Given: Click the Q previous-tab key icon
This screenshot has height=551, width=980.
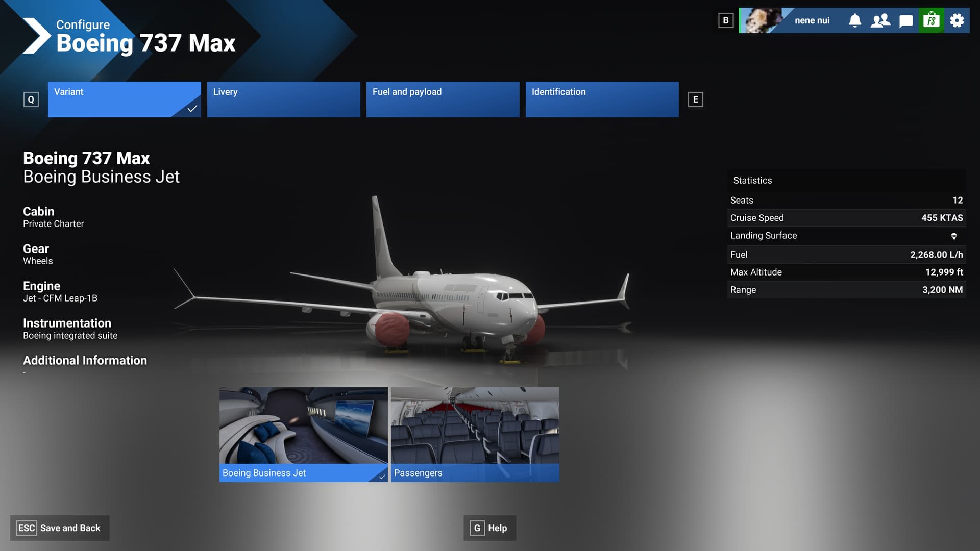Looking at the screenshot, I should (x=31, y=99).
